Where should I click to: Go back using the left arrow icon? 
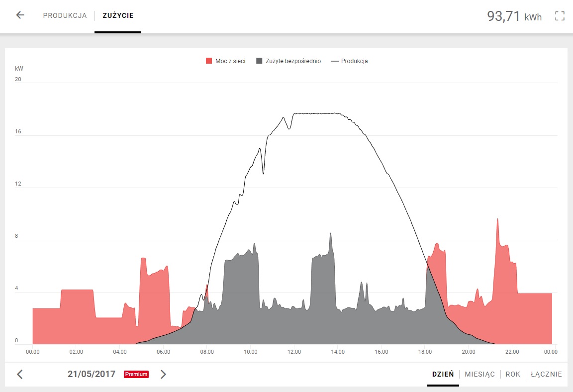pyautogui.click(x=20, y=15)
